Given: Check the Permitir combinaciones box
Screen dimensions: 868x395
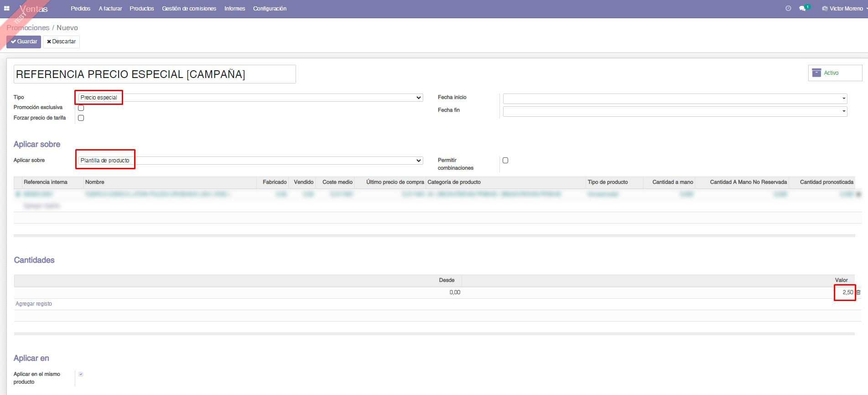Looking at the screenshot, I should 505,161.
